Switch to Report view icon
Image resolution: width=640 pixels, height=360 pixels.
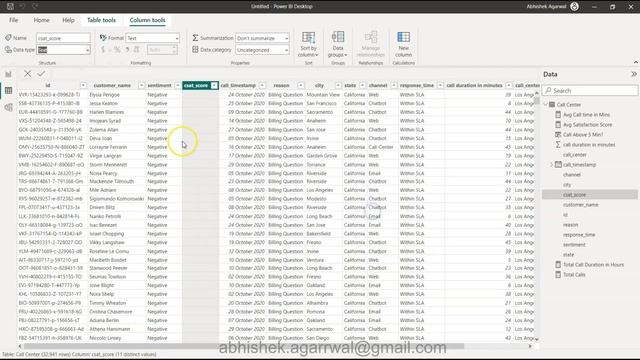9,74
